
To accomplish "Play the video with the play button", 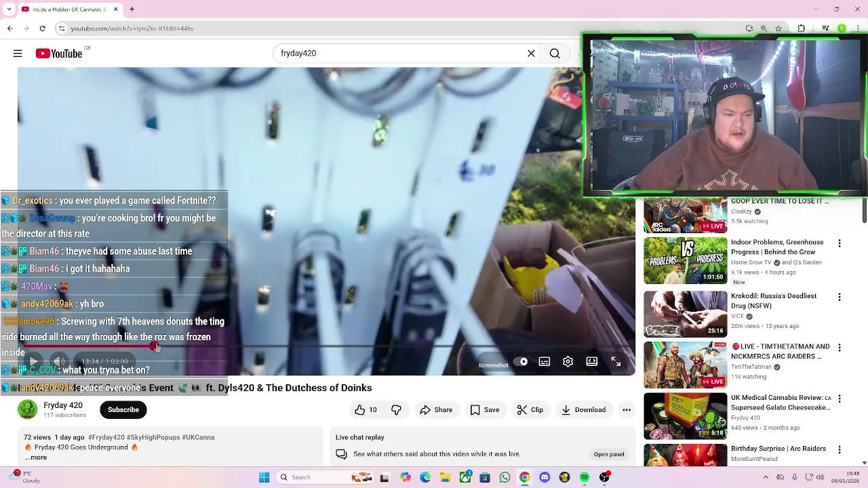I will coord(33,362).
